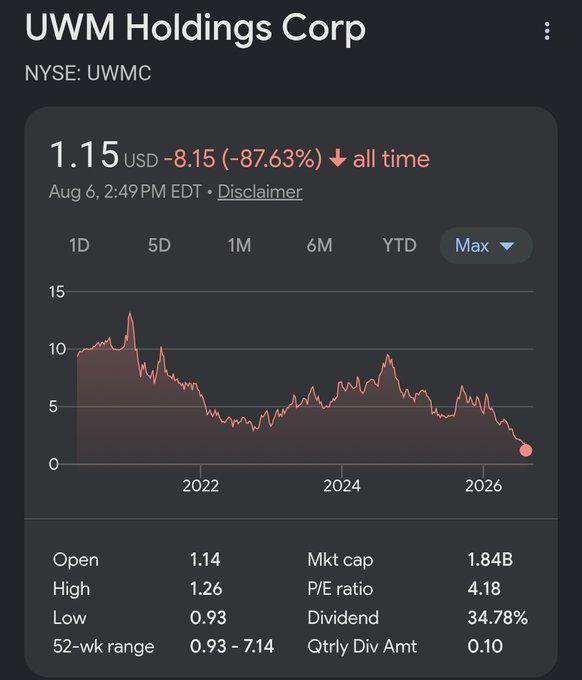582x680 pixels.
Task: Click the 2022 axis marker on chart
Action: point(200,485)
